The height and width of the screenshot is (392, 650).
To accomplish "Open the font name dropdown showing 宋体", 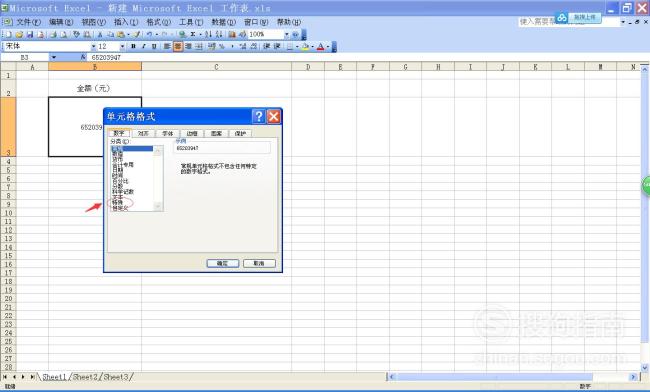I will tap(94, 46).
